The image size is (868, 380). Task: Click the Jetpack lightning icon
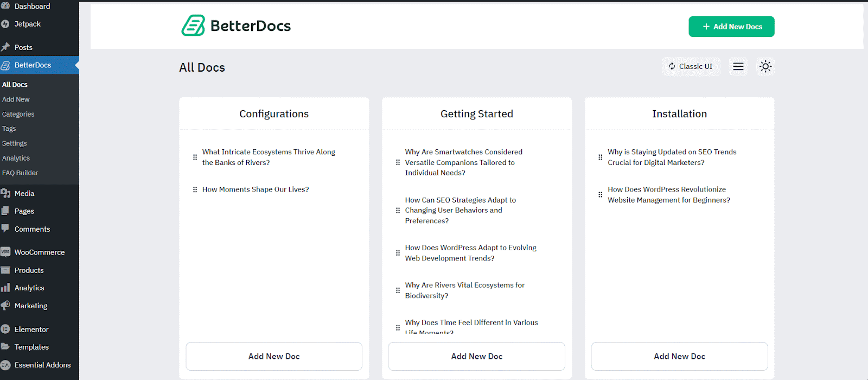(x=5, y=24)
